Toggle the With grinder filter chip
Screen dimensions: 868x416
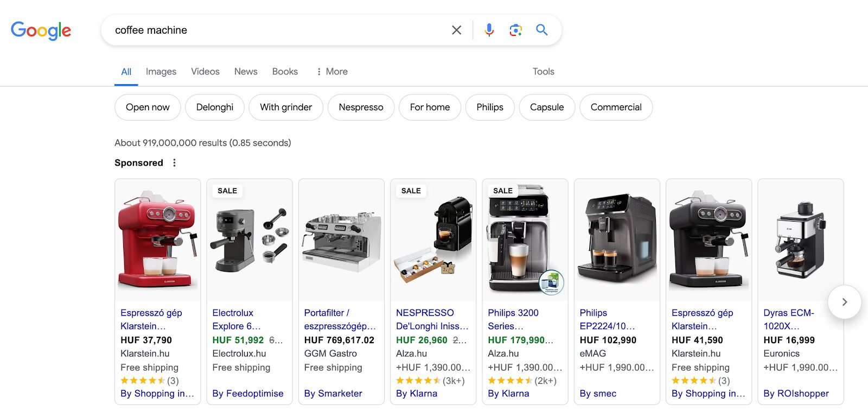(x=286, y=108)
